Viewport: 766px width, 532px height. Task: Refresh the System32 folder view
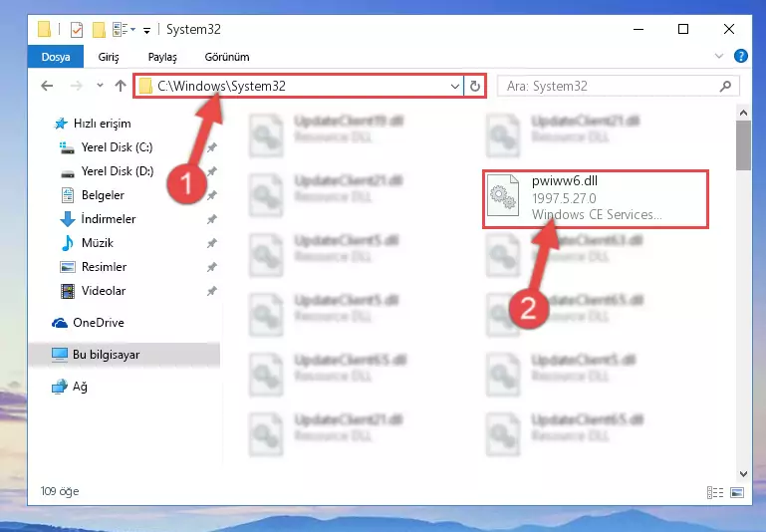click(x=475, y=87)
